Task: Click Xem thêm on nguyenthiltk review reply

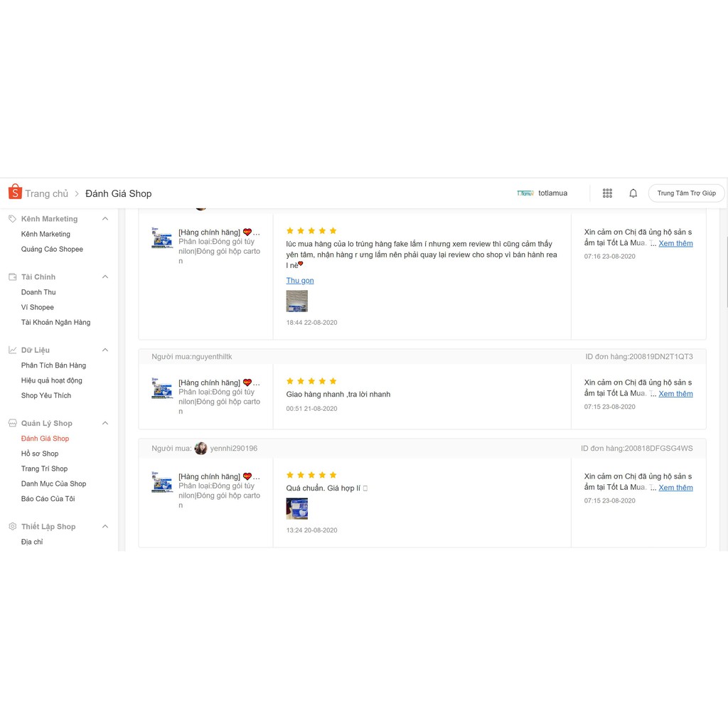Action: coord(675,394)
